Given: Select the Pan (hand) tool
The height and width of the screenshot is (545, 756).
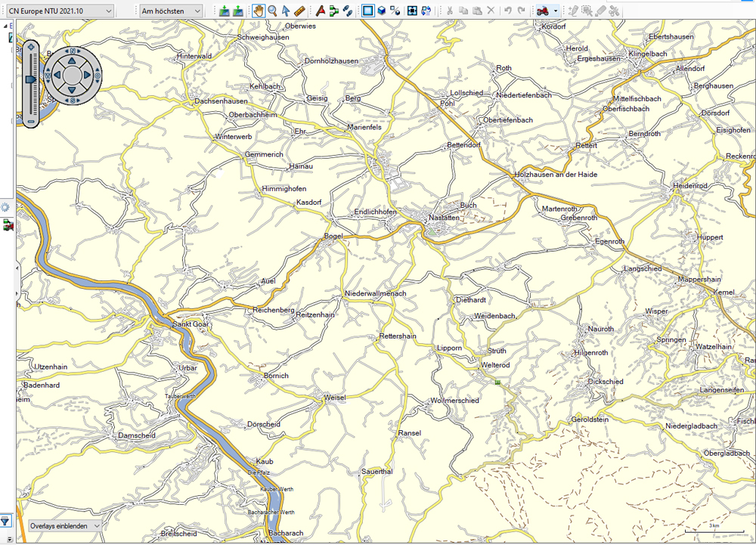Looking at the screenshot, I should pyautogui.click(x=259, y=11).
